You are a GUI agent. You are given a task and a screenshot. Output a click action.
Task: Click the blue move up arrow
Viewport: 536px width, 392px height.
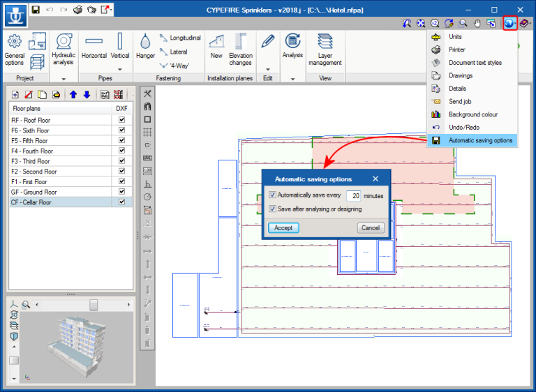coord(73,95)
